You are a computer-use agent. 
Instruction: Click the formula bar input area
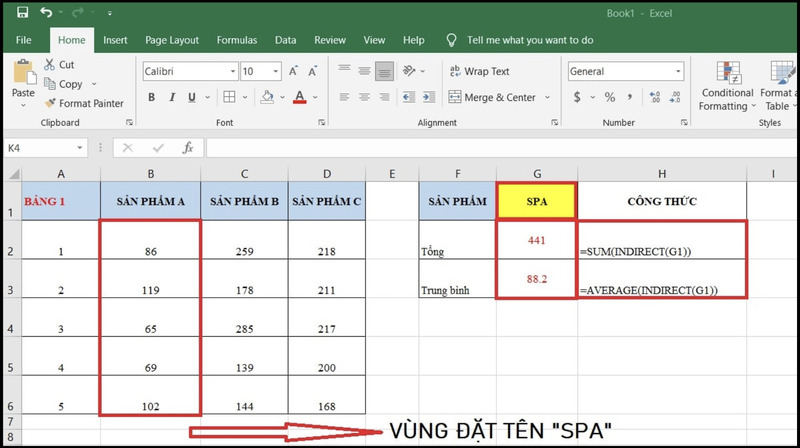pos(502,148)
